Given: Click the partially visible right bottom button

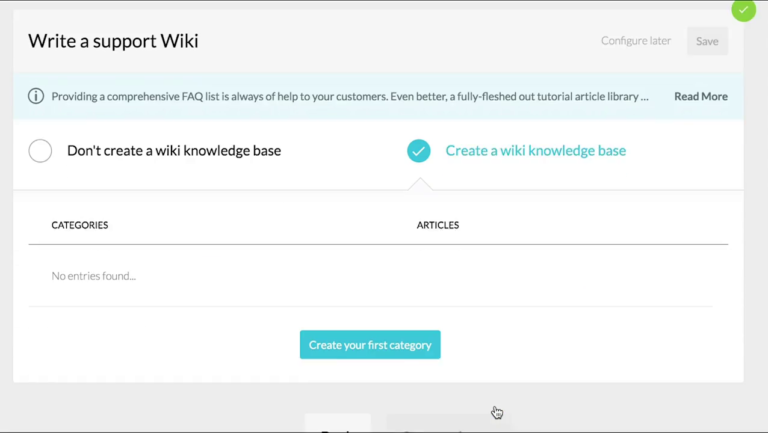Looking at the screenshot, I should [448, 424].
